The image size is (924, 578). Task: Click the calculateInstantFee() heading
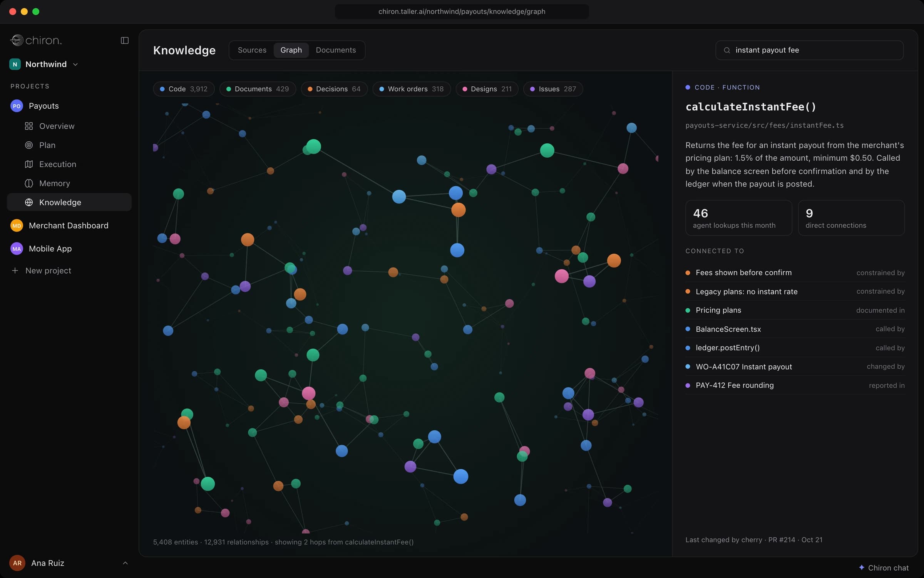[x=751, y=107]
